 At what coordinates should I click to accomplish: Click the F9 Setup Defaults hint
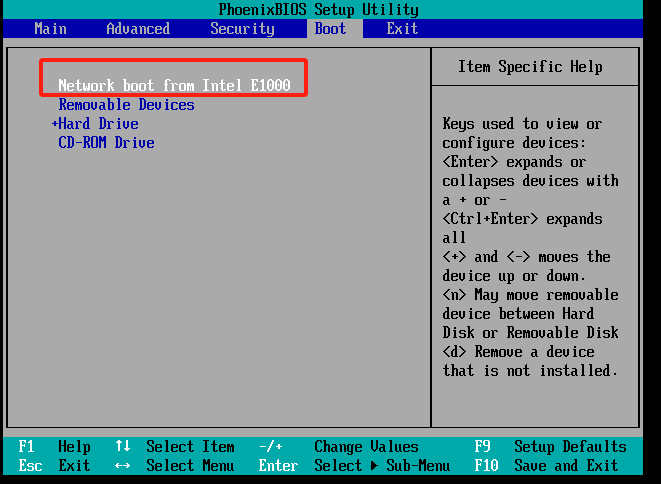[551, 446]
